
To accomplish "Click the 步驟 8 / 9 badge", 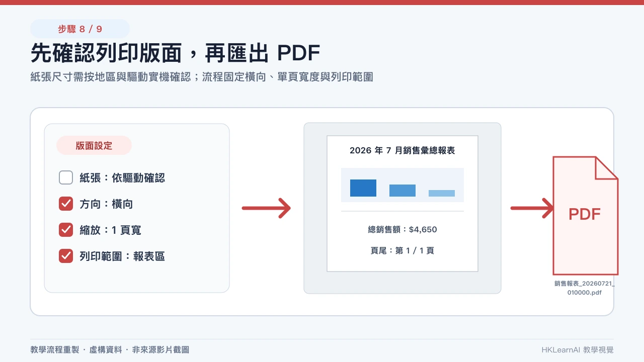I will click(x=80, y=29).
